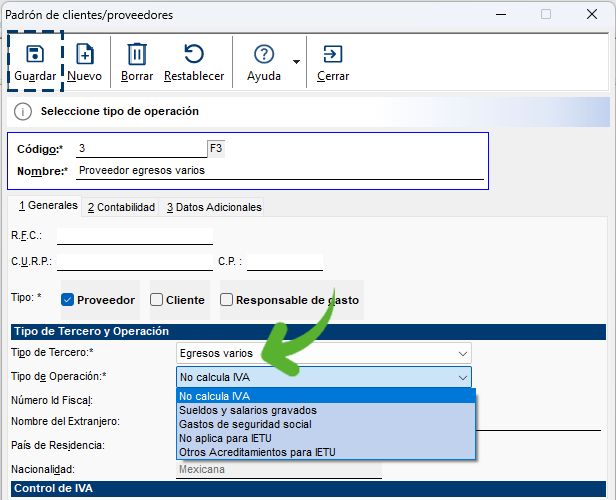Click the Cerrar exit icon
Image resolution: width=616 pixels, height=500 pixels.
(332, 54)
